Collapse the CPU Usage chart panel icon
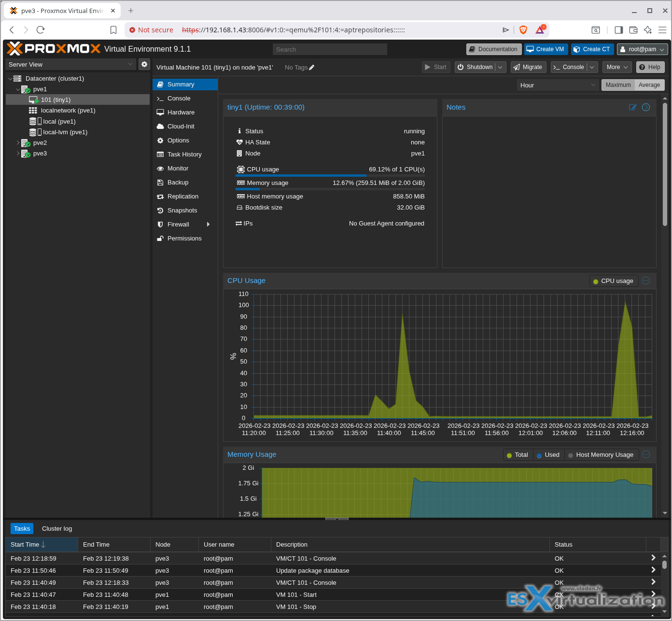The width and height of the screenshot is (672, 621). point(646,281)
